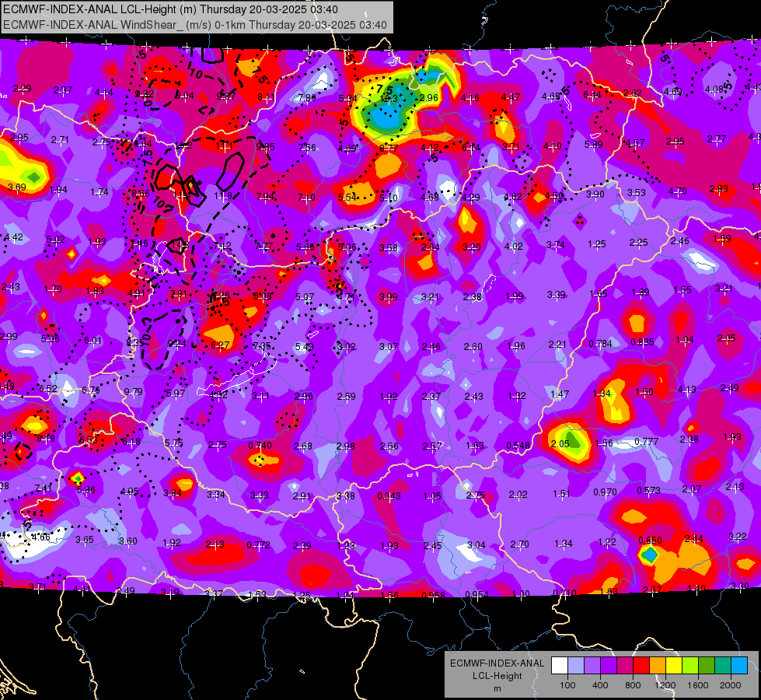The width and height of the screenshot is (761, 700).
Task: Click the legend tick label 400
Action: (x=600, y=685)
